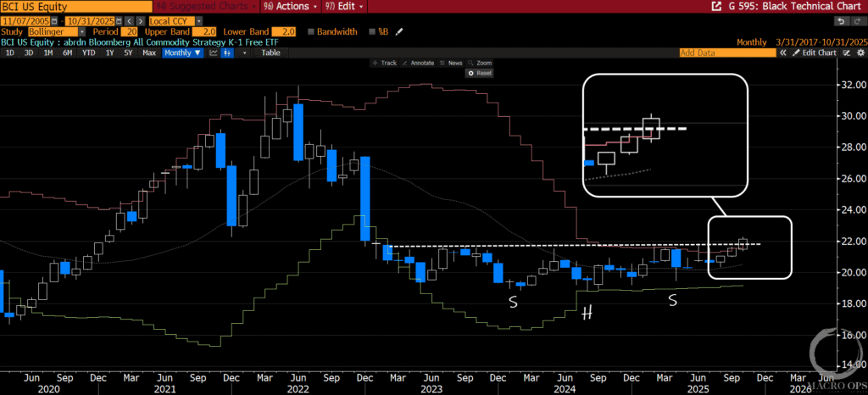Expand the chart type dropdown arrow
Screen dimensions: 868x395
[x=244, y=53]
